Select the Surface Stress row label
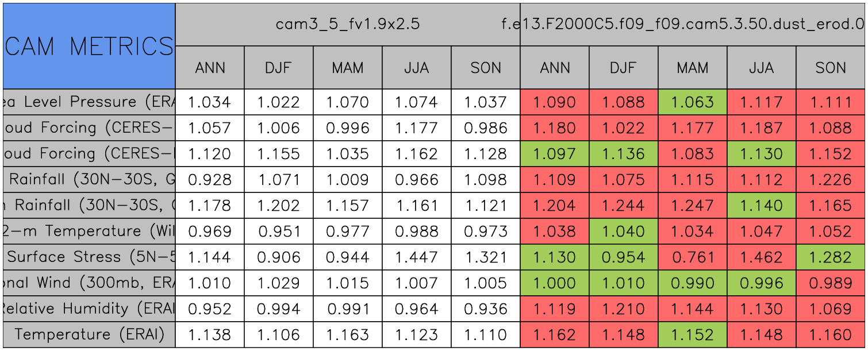Screen dimensions: 868x351 point(89,257)
